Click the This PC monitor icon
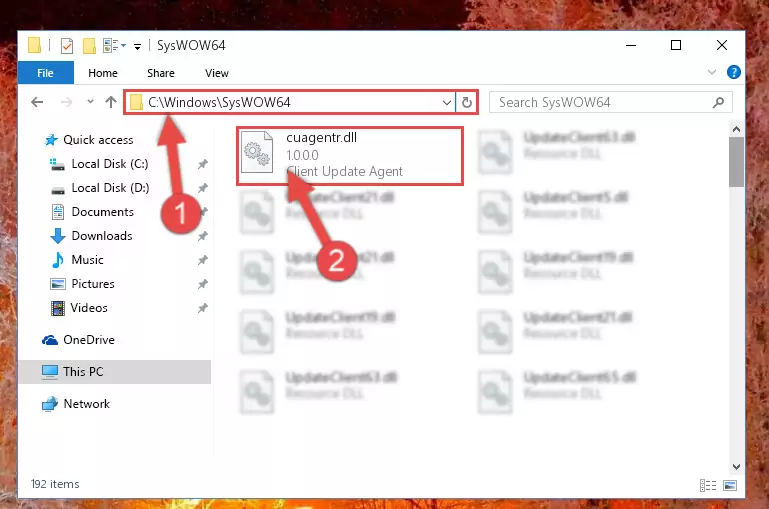Image resolution: width=769 pixels, height=509 pixels. tap(50, 372)
